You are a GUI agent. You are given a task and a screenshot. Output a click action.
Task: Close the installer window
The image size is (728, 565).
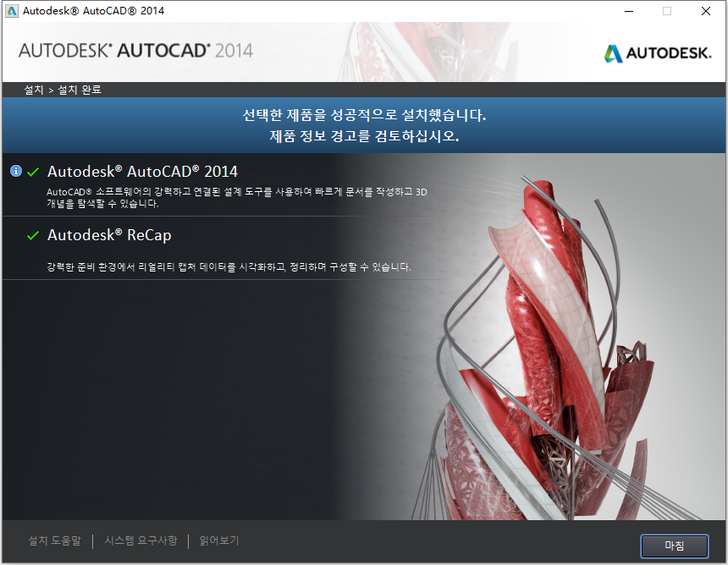pyautogui.click(x=706, y=11)
